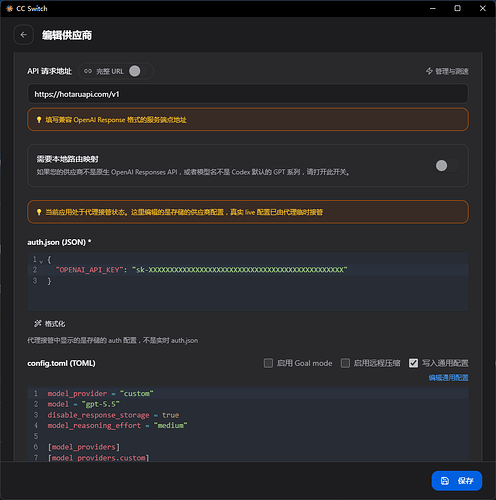496x500 pixels.
Task: Click the config.toml (TOML) label
Action: point(61,363)
